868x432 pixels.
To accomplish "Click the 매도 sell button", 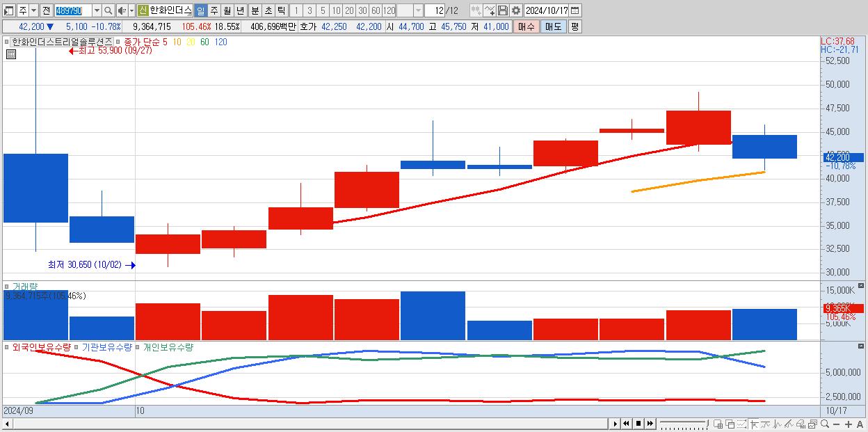I will [553, 26].
